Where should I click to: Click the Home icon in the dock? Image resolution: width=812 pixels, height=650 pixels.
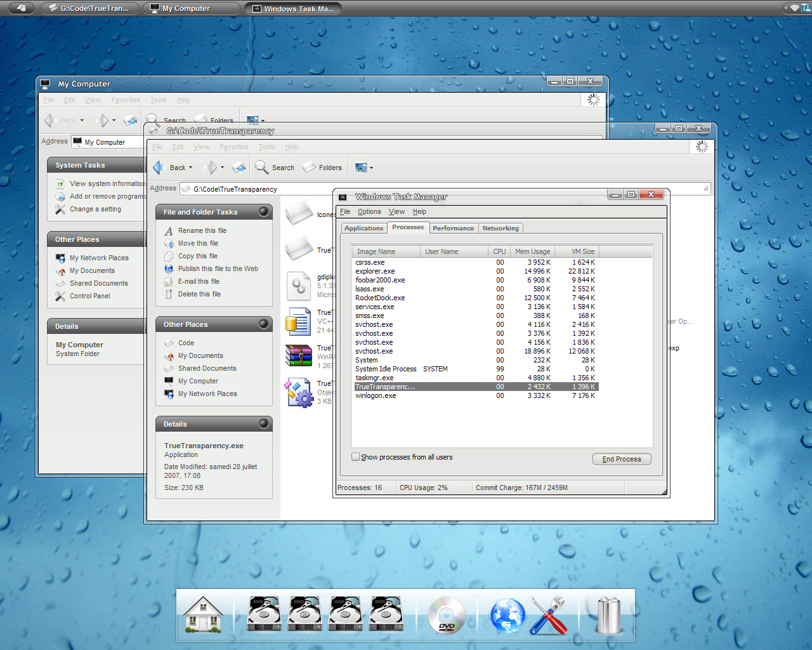pos(203,614)
